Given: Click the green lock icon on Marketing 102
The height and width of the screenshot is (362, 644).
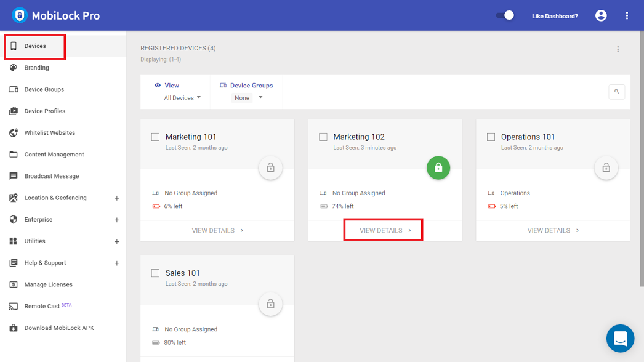Looking at the screenshot, I should [438, 167].
